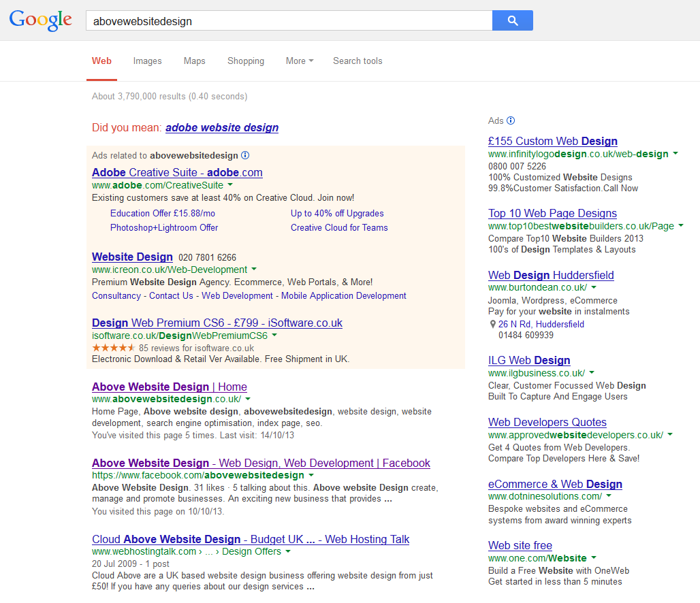This screenshot has height=603, width=700.
Task: Click Mobile Application Development sitelink
Action: pyautogui.click(x=344, y=296)
